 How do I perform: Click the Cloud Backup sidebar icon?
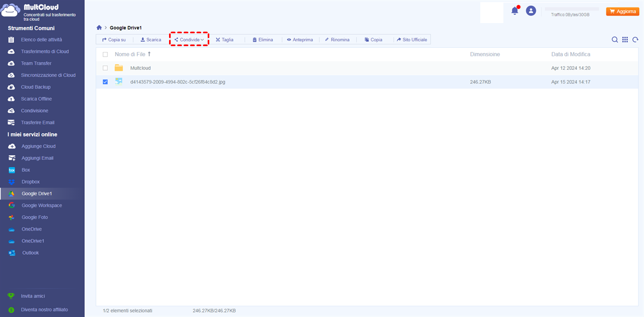tap(11, 87)
